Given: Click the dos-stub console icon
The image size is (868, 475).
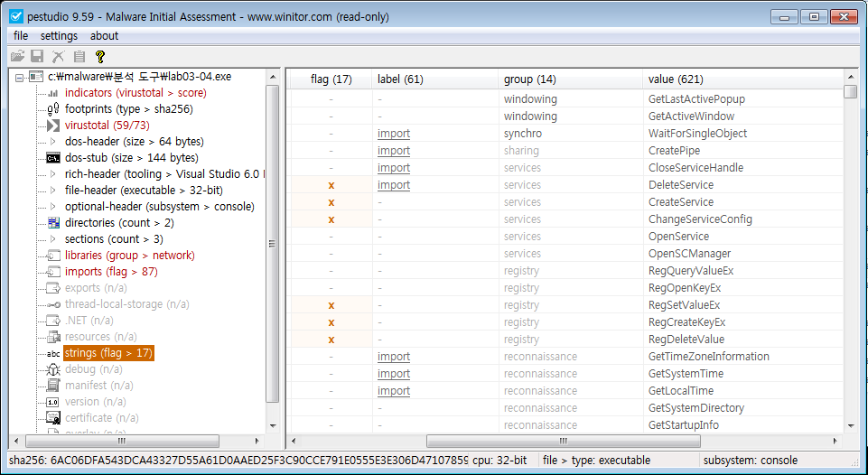Looking at the screenshot, I should click(53, 158).
